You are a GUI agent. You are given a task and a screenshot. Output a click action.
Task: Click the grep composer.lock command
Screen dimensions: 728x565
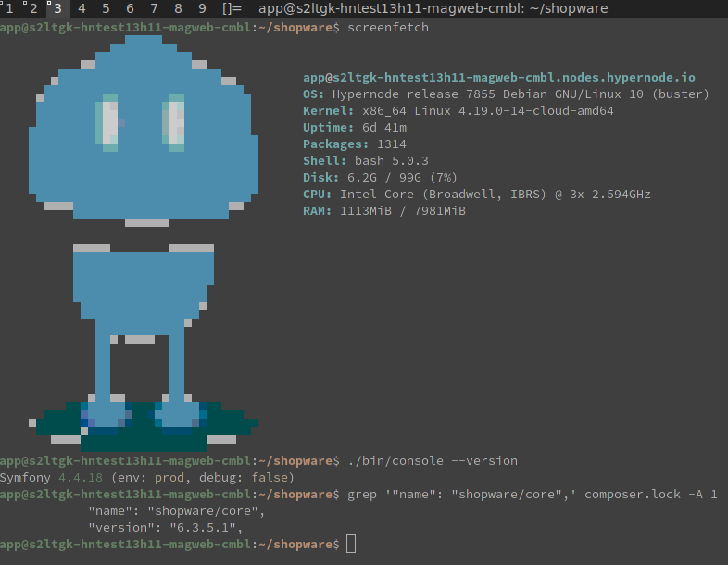pos(533,495)
